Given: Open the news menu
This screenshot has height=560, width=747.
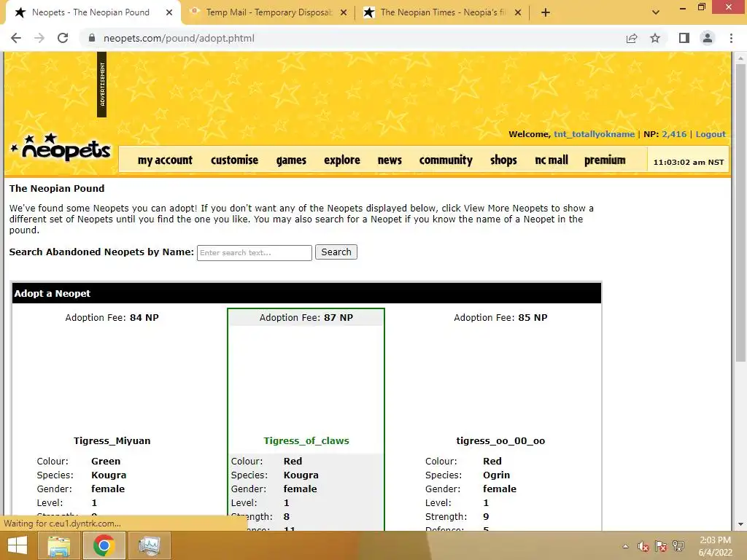Looking at the screenshot, I should tap(390, 160).
